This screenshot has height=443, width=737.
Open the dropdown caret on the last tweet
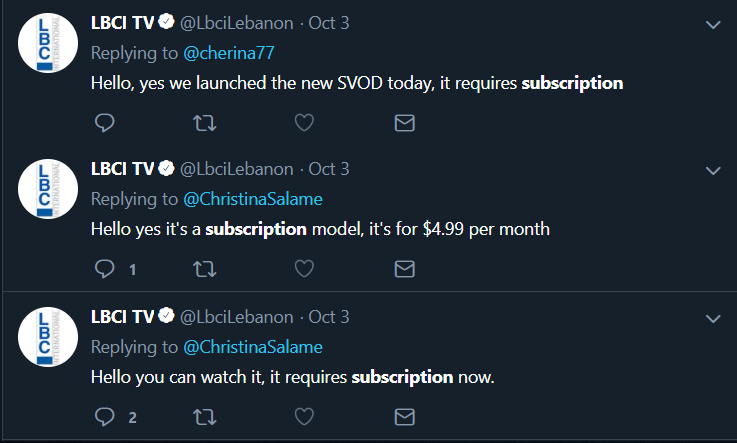[x=713, y=319]
